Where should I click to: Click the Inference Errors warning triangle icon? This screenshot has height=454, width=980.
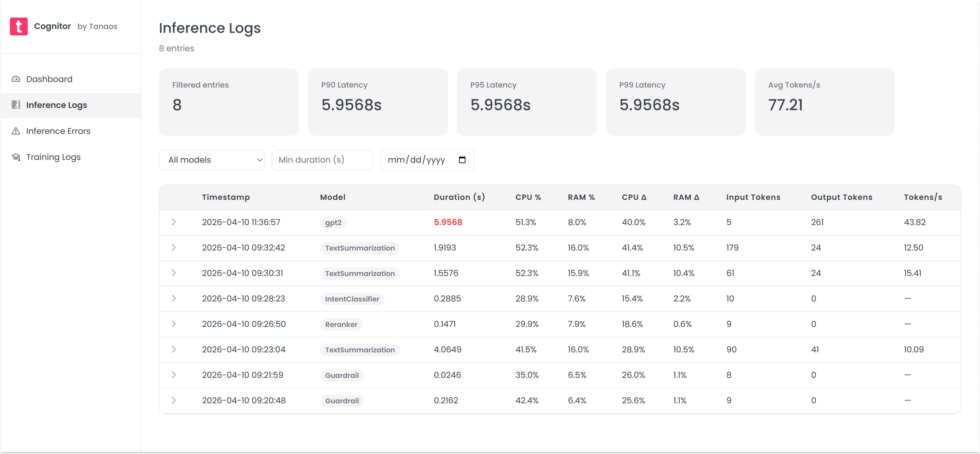(x=16, y=131)
